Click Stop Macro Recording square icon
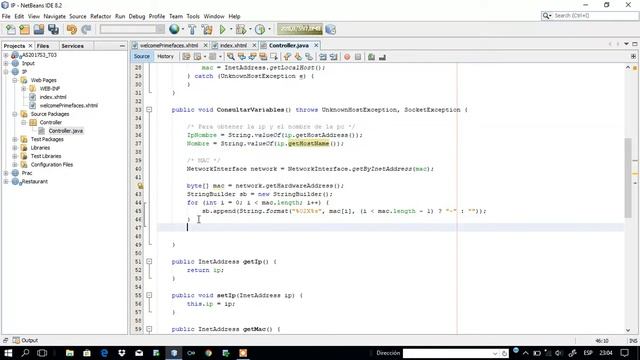640x360 pixels. tap(358, 57)
